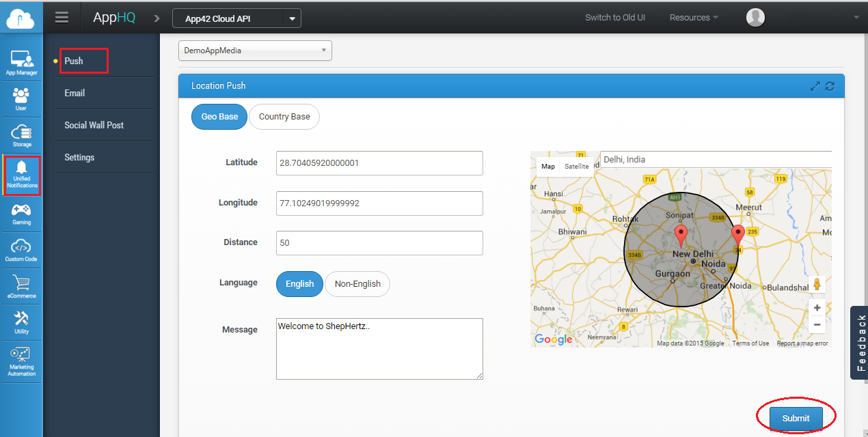Open the Storage section icon
The width and height of the screenshot is (868, 437).
coord(21,135)
